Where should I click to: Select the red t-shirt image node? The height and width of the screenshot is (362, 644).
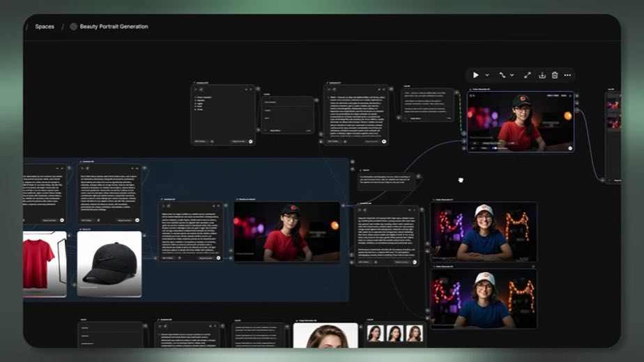tap(45, 264)
